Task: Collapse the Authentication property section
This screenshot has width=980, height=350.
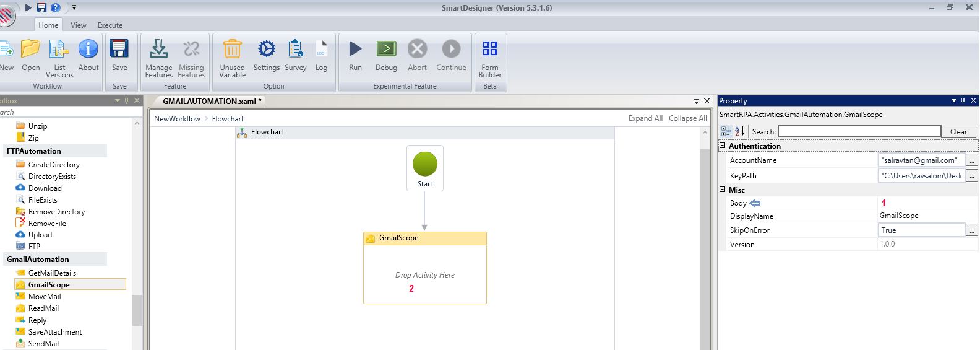Action: pyautogui.click(x=722, y=146)
